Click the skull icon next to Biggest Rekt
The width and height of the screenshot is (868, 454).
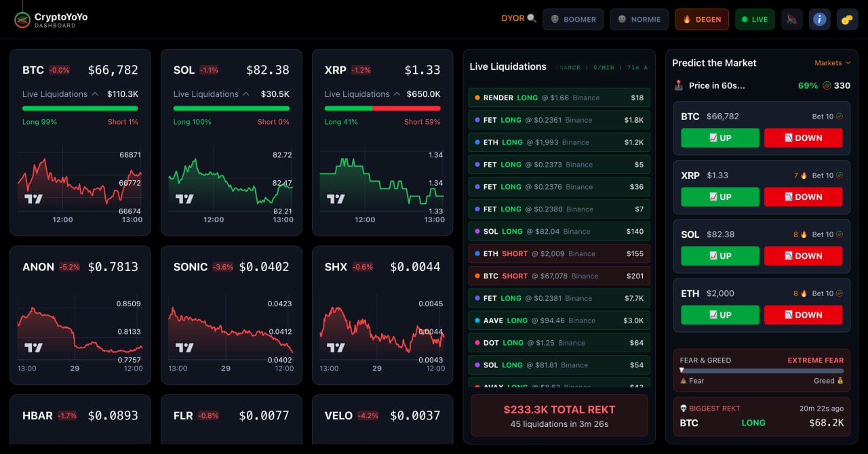point(684,409)
